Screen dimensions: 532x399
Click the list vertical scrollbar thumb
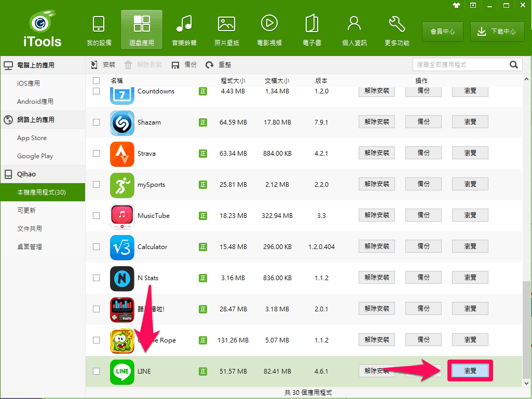(527, 329)
